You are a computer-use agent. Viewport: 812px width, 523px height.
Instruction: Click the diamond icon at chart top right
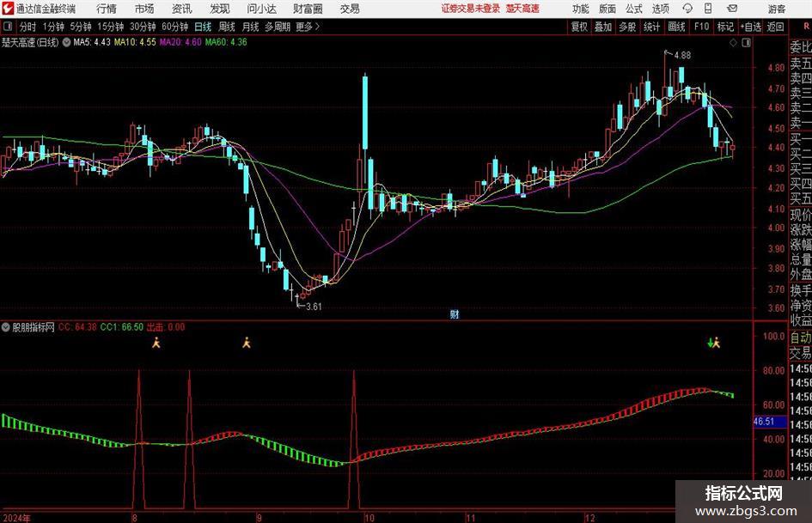tap(733, 42)
